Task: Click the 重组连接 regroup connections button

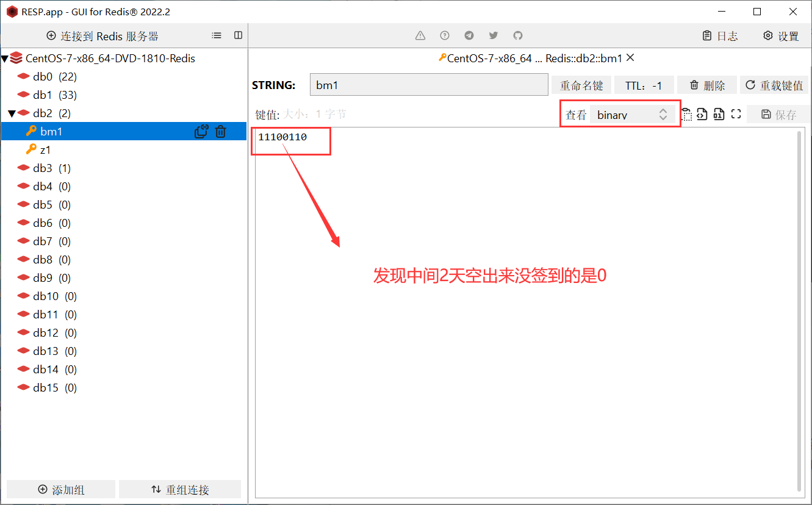Action: coord(180,489)
